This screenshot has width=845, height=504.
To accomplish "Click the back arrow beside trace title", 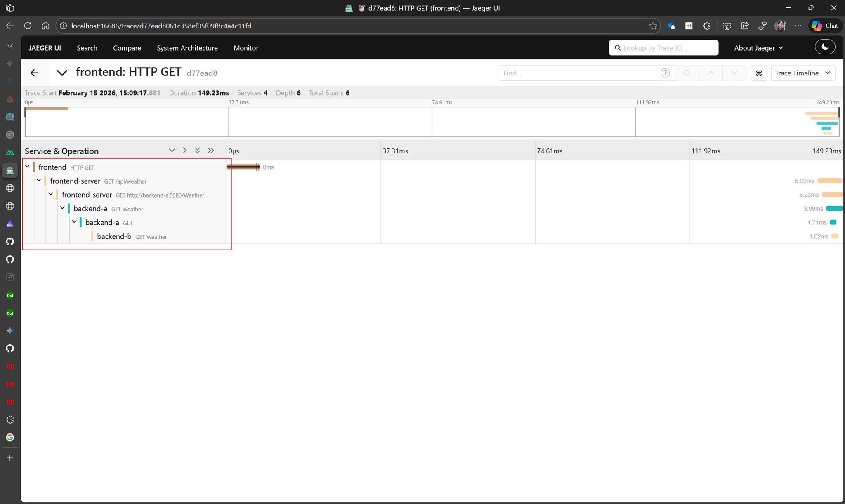I will click(34, 73).
